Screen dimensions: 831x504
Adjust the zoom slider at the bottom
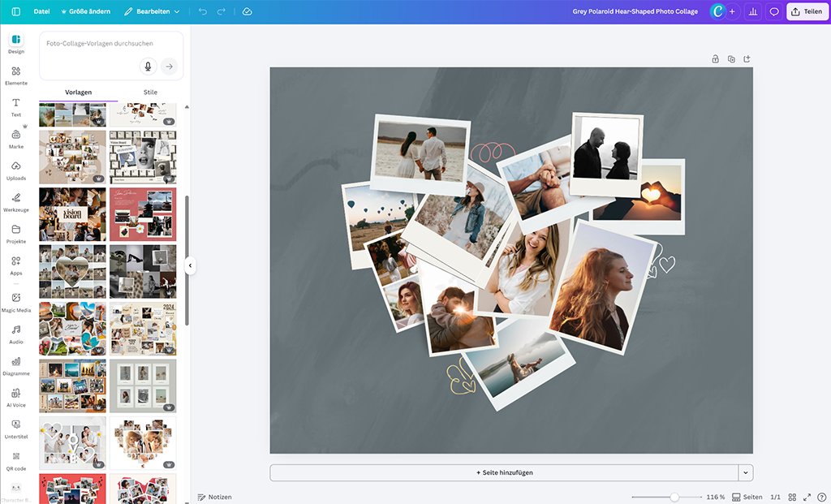674,496
